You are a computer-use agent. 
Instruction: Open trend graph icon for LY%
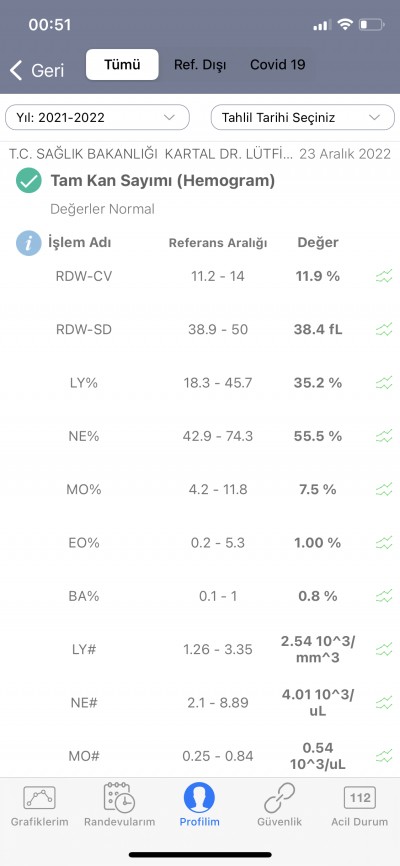point(384,383)
